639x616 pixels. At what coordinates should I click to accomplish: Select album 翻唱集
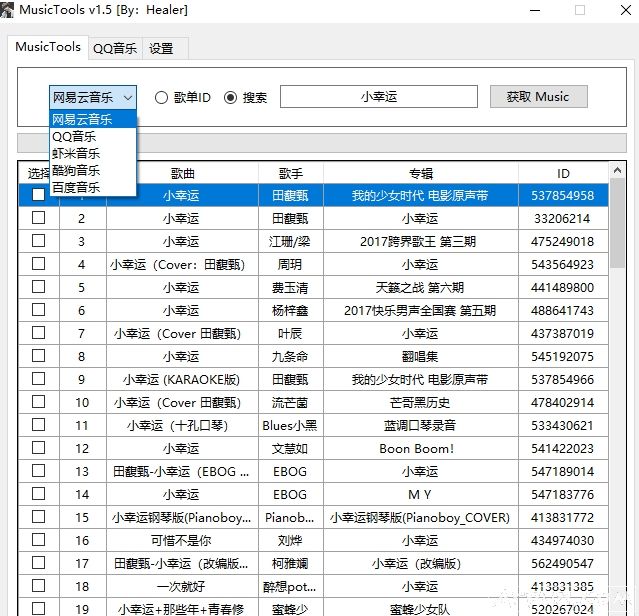click(420, 356)
